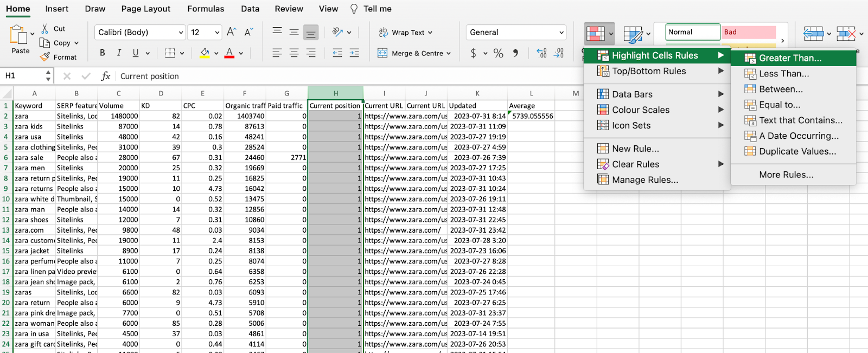The image size is (868, 353).
Task: Click the Conditional Formatting icon
Action: click(x=596, y=34)
